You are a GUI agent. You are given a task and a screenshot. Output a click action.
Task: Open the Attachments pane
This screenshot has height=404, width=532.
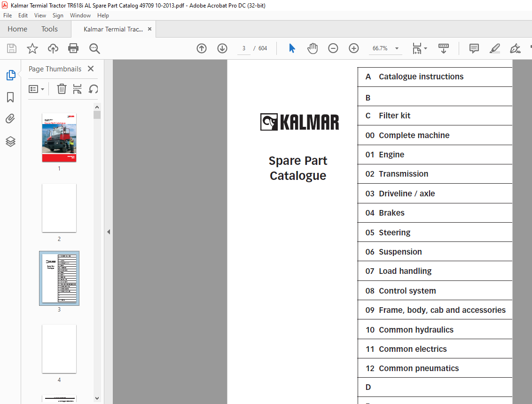point(10,119)
